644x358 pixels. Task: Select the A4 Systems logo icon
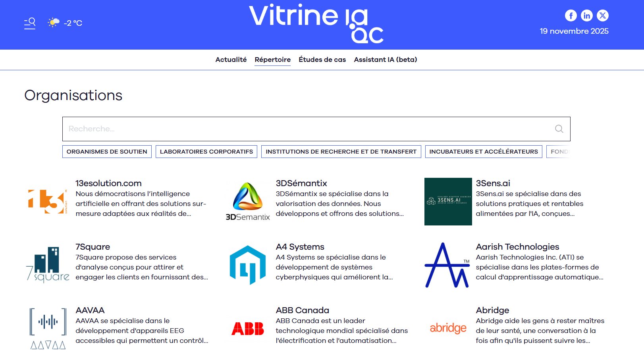pyautogui.click(x=248, y=265)
